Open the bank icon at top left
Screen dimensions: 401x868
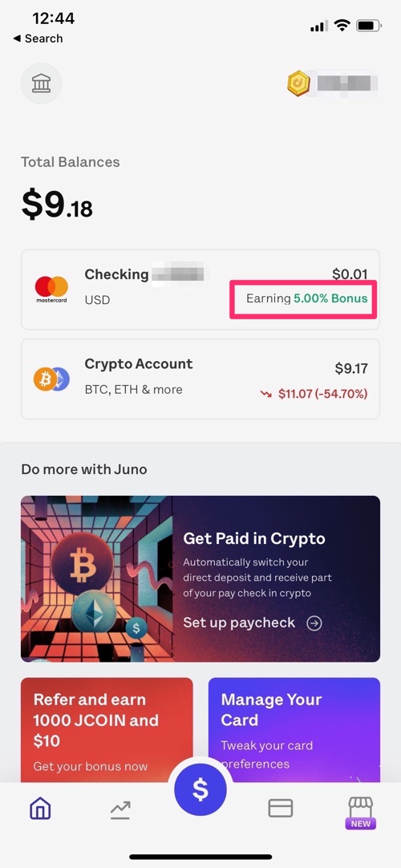(42, 83)
